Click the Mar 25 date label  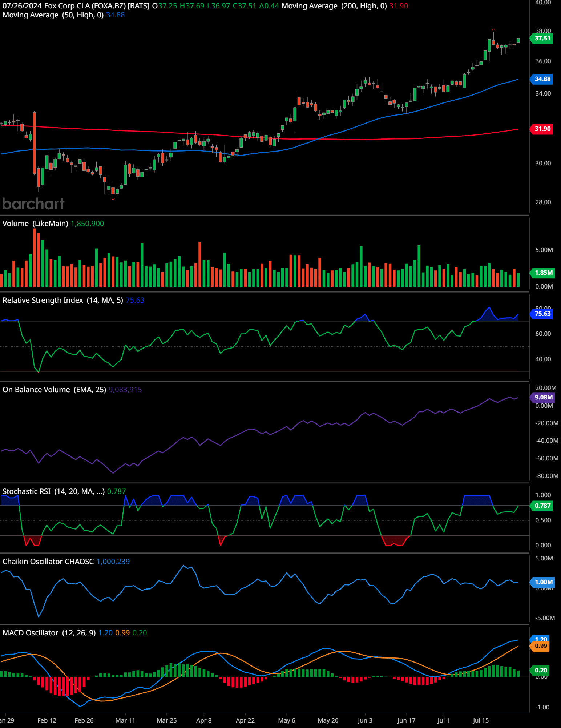(167, 720)
